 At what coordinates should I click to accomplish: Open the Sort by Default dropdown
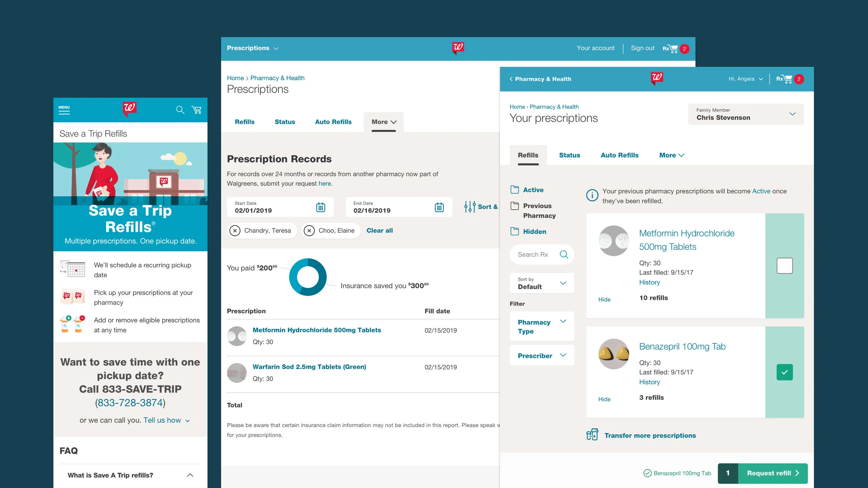542,283
